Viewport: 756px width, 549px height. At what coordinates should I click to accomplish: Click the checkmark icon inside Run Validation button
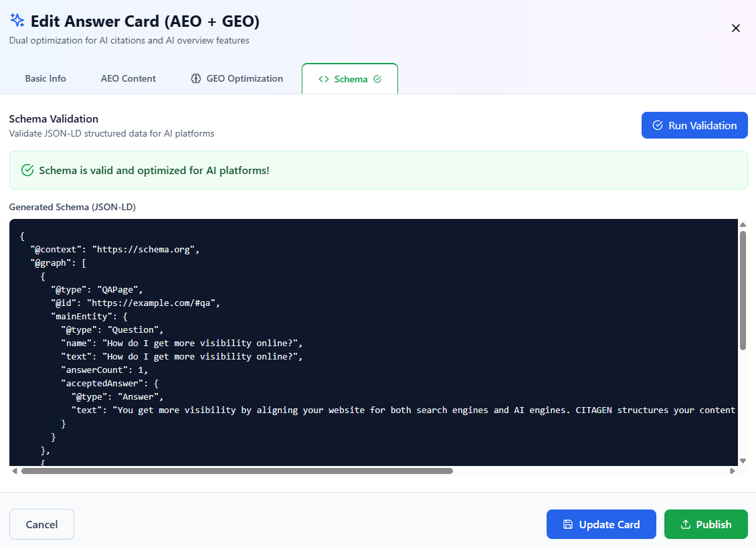tap(658, 125)
